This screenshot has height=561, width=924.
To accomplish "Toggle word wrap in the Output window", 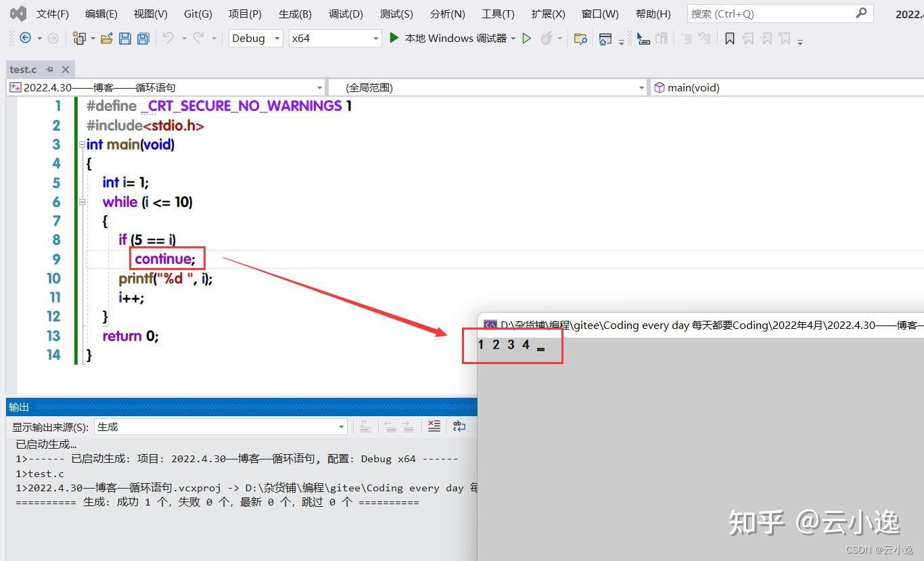I will pos(459,426).
